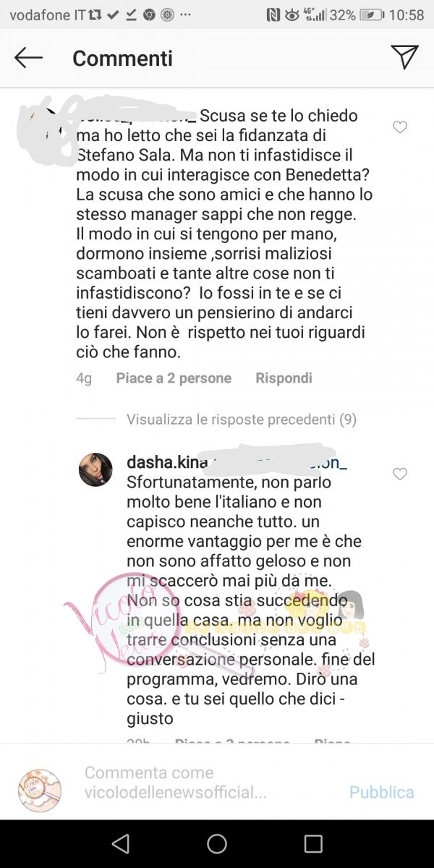Viewport: 434px width, 868px height.
Task: Tap the Commenti screen title
Action: [x=122, y=58]
